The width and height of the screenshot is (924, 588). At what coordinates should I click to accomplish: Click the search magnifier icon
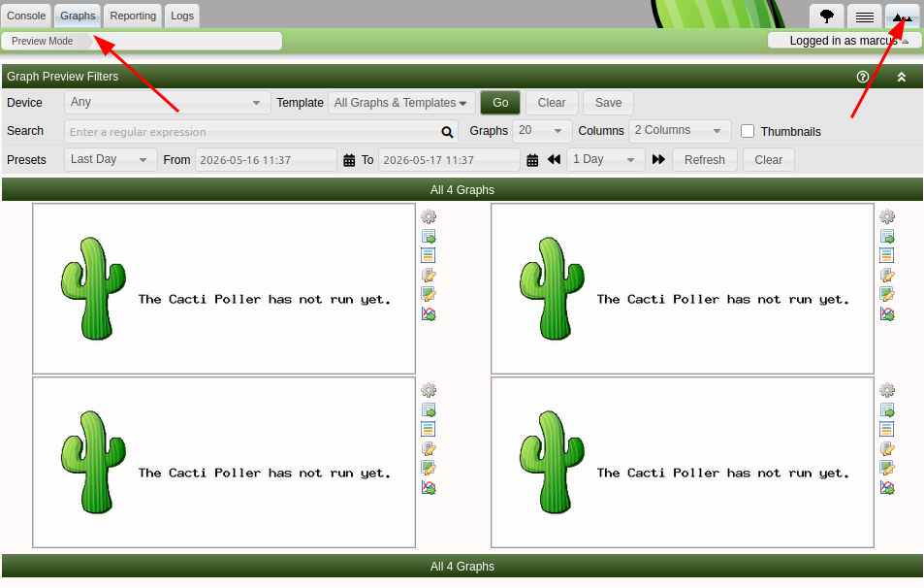pyautogui.click(x=447, y=132)
